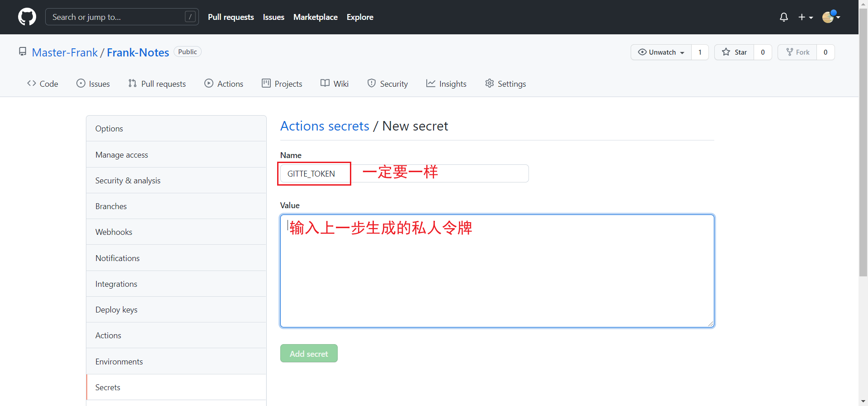Select Secrets in sidebar
Image resolution: width=868 pixels, height=406 pixels.
click(176, 387)
